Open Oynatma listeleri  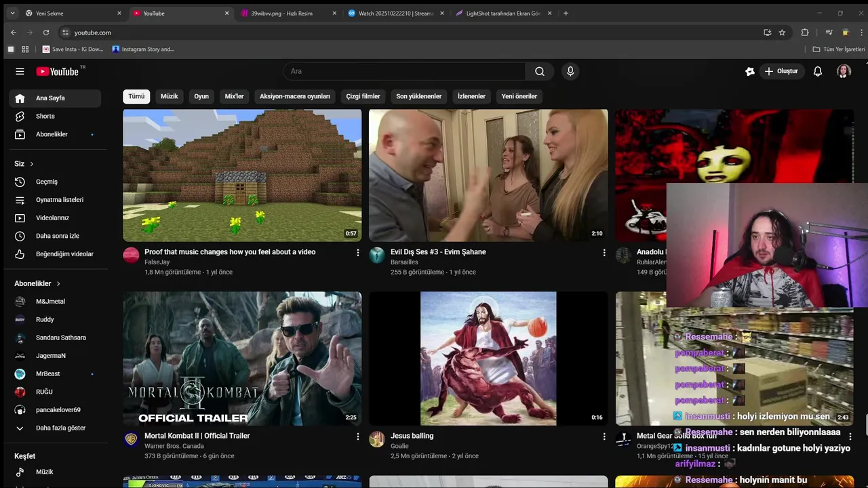(55, 200)
